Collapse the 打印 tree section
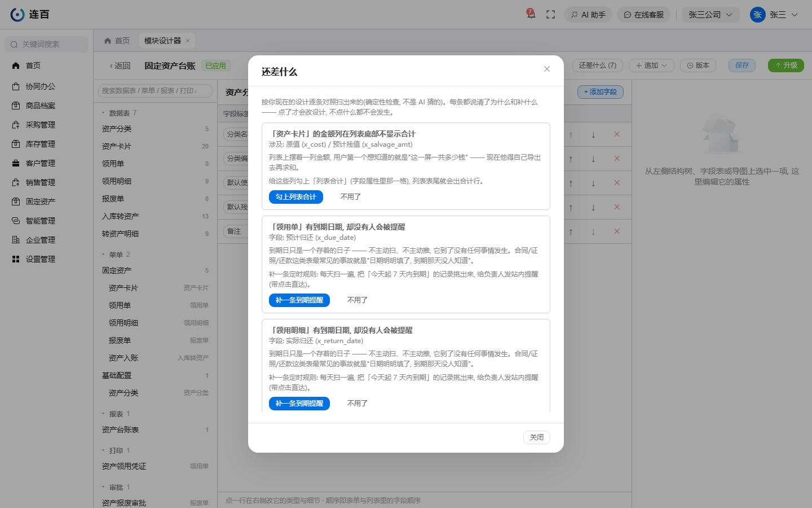 [103, 450]
